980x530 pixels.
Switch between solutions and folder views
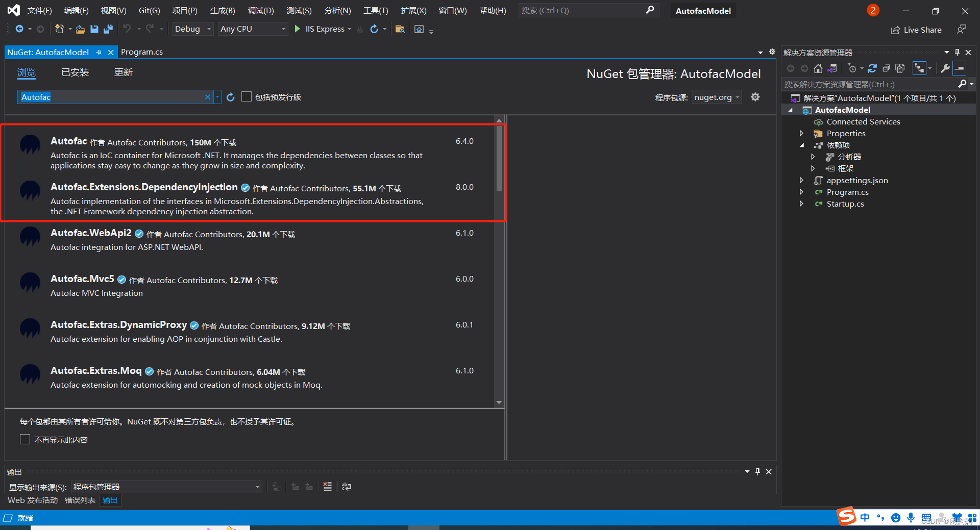pos(832,68)
